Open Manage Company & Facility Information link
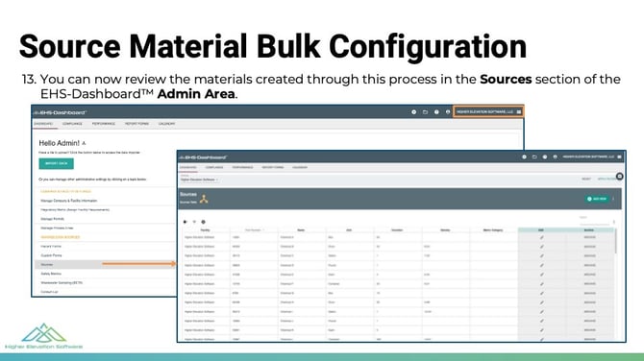 pos(69,201)
